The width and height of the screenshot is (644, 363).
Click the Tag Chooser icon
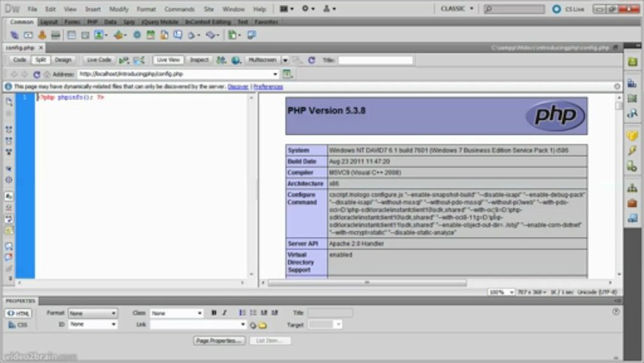pos(252,35)
